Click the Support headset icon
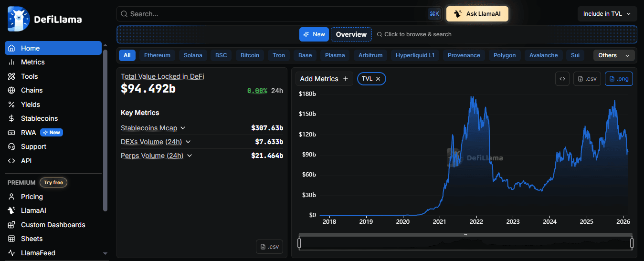Screen dimensions: 644x261 click(x=11, y=146)
